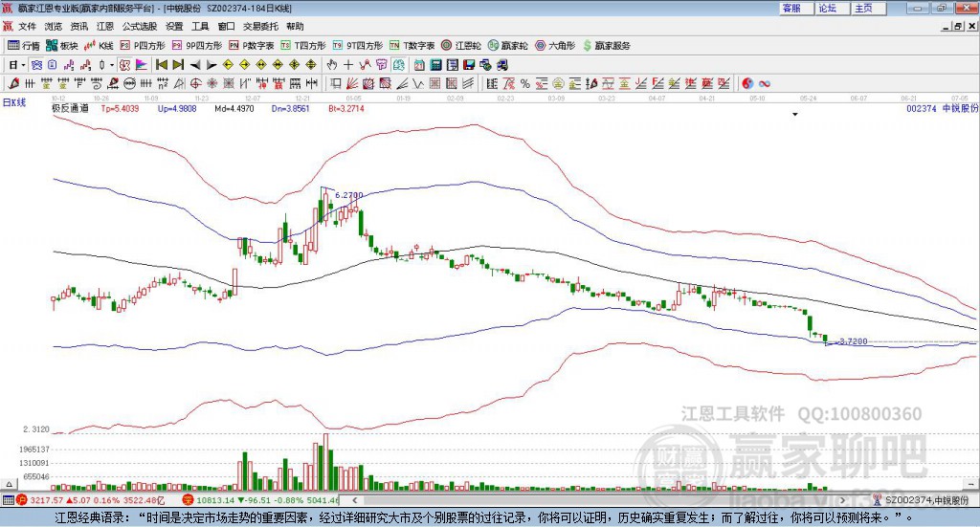Switch to the K线 candlestick chart
980x527 pixels.
[x=99, y=46]
